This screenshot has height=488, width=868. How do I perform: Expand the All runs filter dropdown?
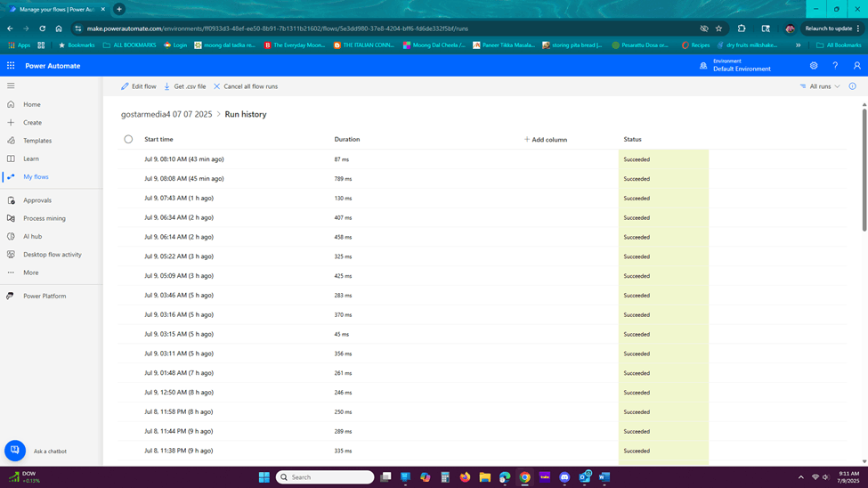tap(820, 86)
